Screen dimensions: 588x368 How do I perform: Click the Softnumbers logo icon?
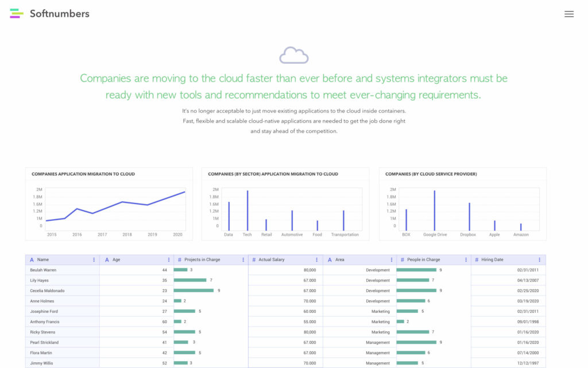pyautogui.click(x=17, y=14)
